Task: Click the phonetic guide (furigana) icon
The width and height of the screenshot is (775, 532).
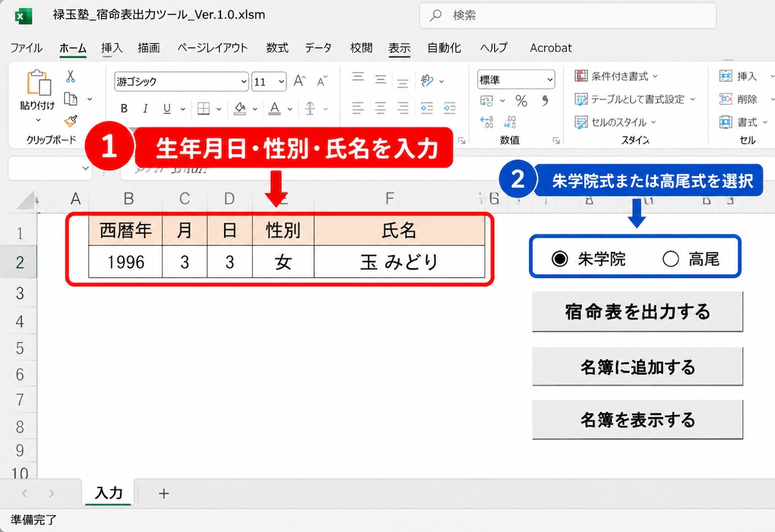Action: 310,109
